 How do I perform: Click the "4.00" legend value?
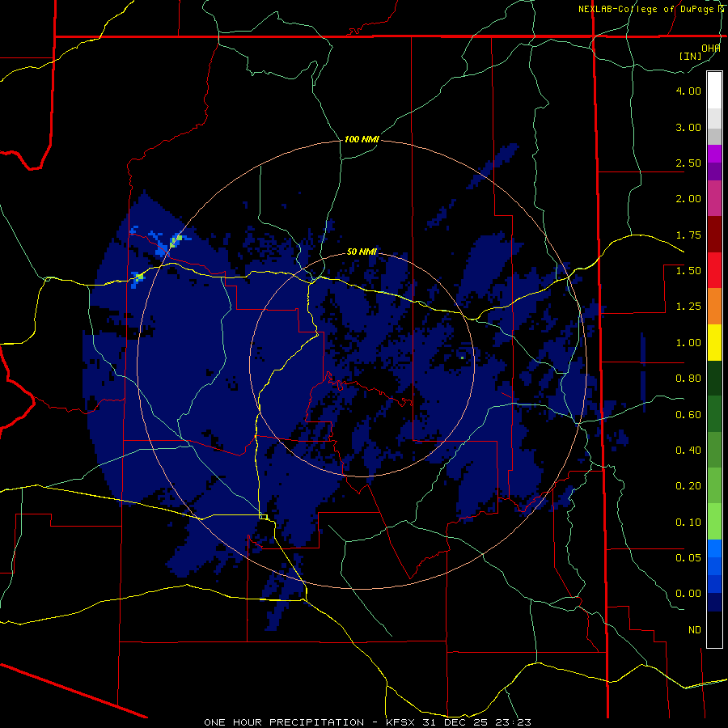tap(688, 91)
